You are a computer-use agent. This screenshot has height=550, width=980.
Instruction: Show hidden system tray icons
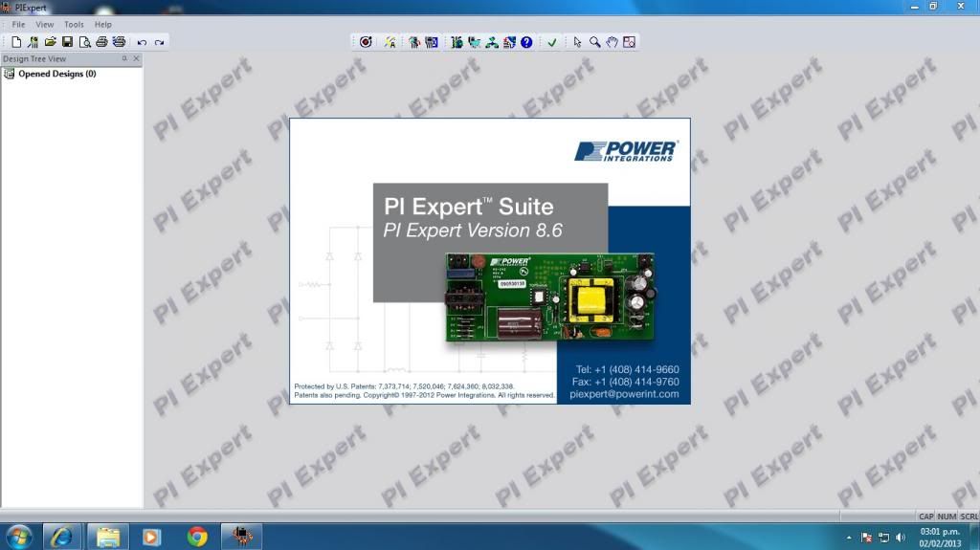coord(849,538)
